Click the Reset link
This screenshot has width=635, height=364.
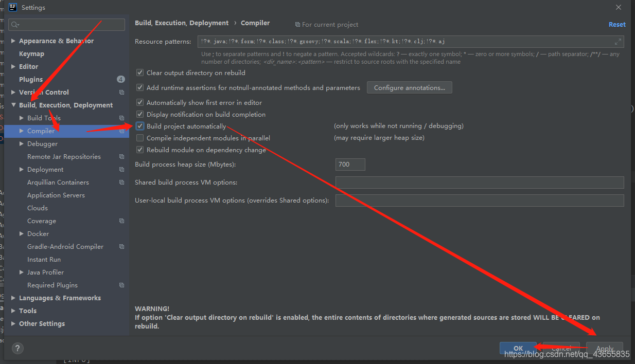click(617, 24)
